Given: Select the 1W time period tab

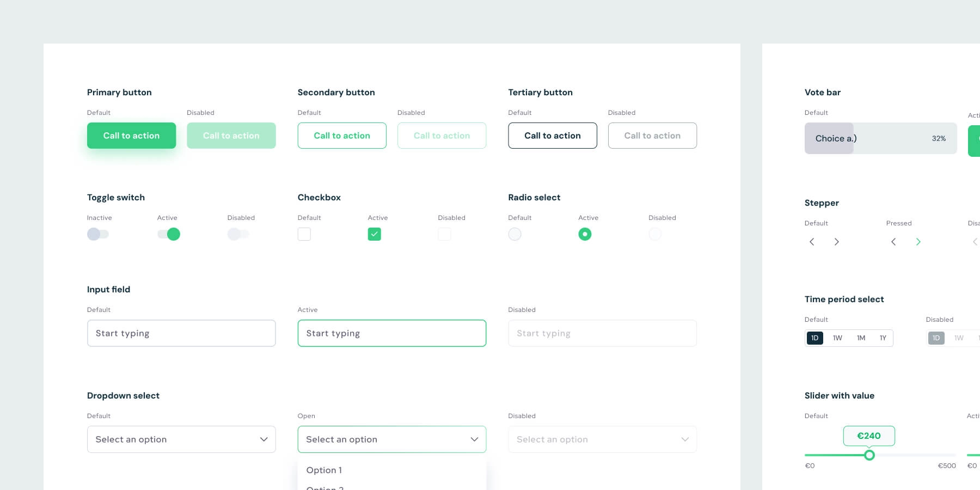Looking at the screenshot, I should point(837,338).
